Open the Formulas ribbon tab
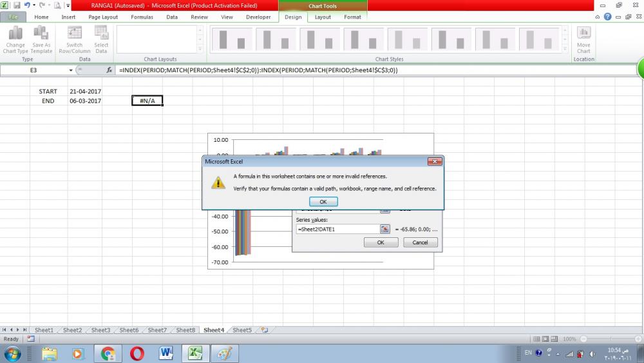Image resolution: width=644 pixels, height=363 pixels. click(142, 17)
